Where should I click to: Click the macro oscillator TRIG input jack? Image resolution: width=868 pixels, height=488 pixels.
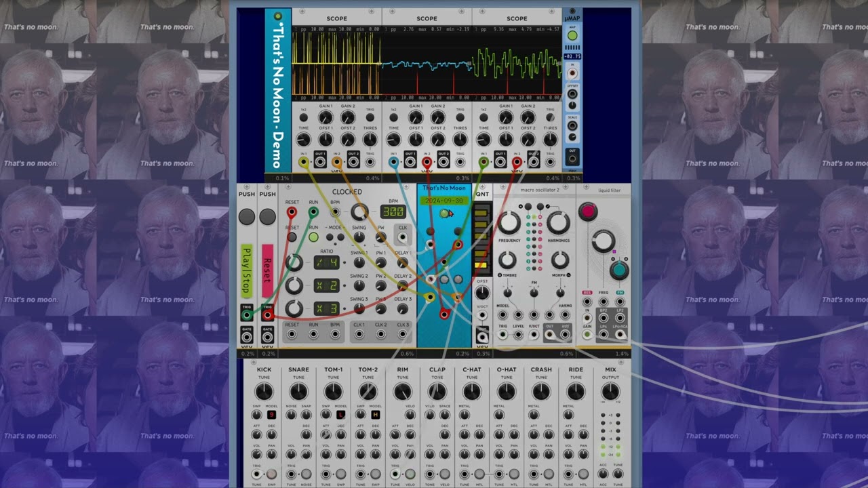[x=503, y=335]
